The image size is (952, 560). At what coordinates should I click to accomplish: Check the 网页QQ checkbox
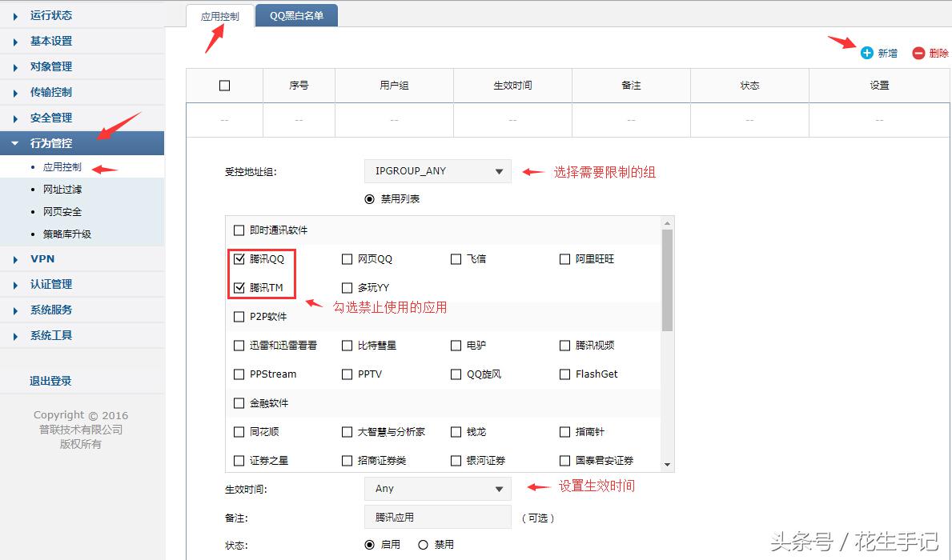tap(347, 258)
